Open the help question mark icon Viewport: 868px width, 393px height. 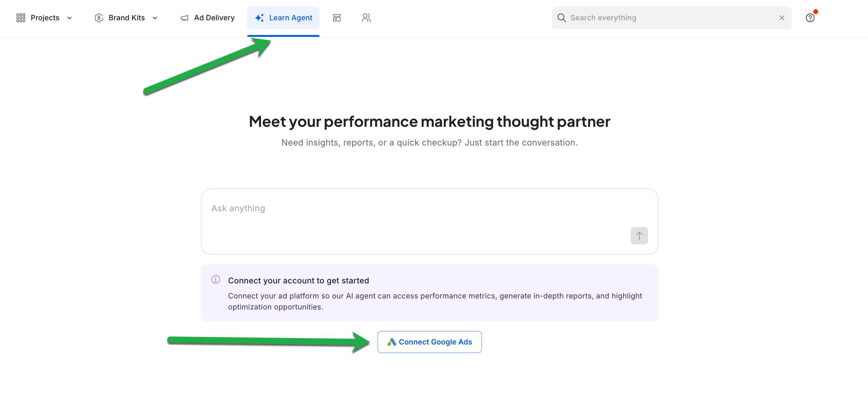point(810,18)
